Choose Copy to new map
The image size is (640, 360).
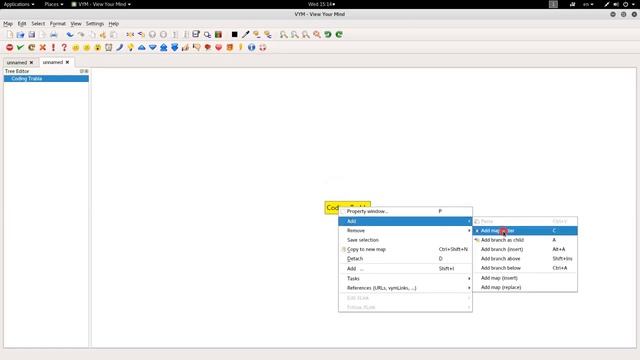tap(405, 249)
